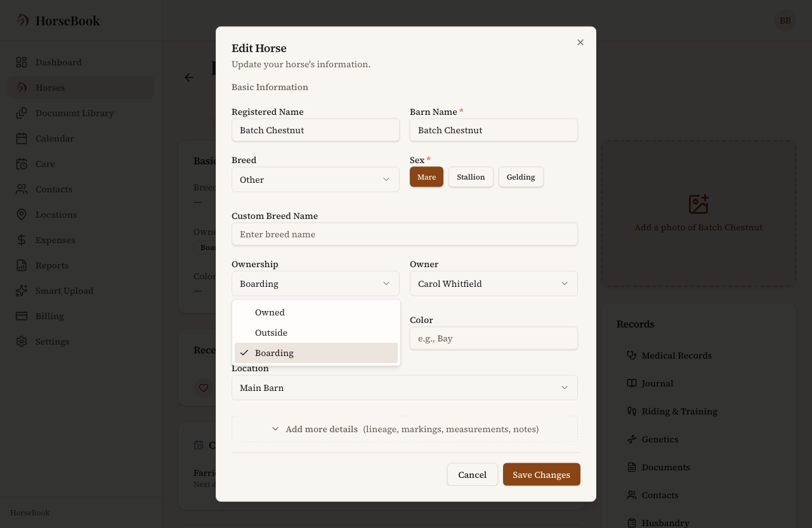Image resolution: width=812 pixels, height=528 pixels.
Task: Click the Contacts sidebar people icon
Action: click(22, 189)
